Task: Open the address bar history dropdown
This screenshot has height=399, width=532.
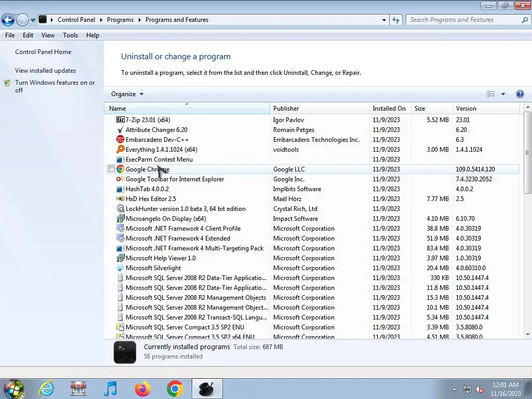Action: coord(384,20)
